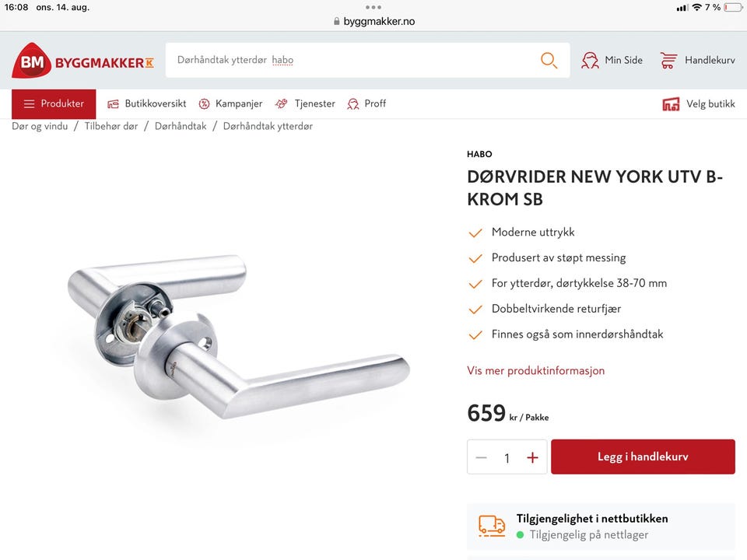This screenshot has width=747, height=560.
Task: Go to Dørhåndtak breadcrumb
Action: pyautogui.click(x=181, y=126)
